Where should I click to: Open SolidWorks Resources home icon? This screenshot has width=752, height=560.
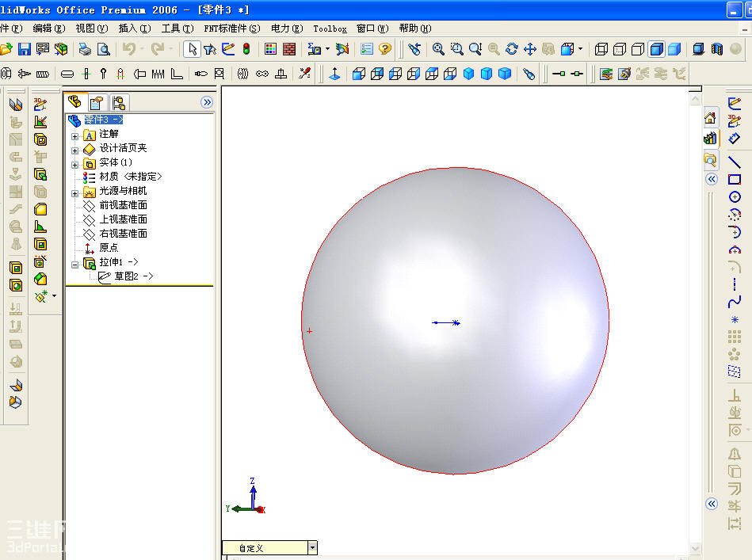pyautogui.click(x=710, y=117)
